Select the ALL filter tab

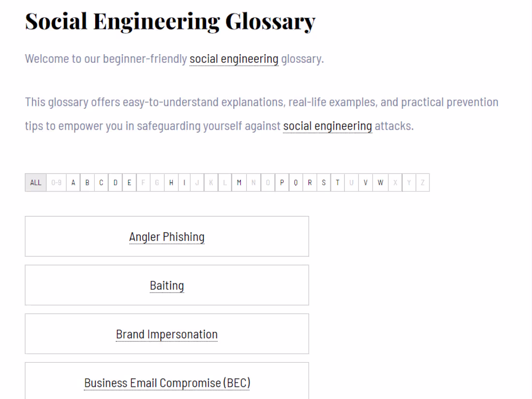click(35, 182)
